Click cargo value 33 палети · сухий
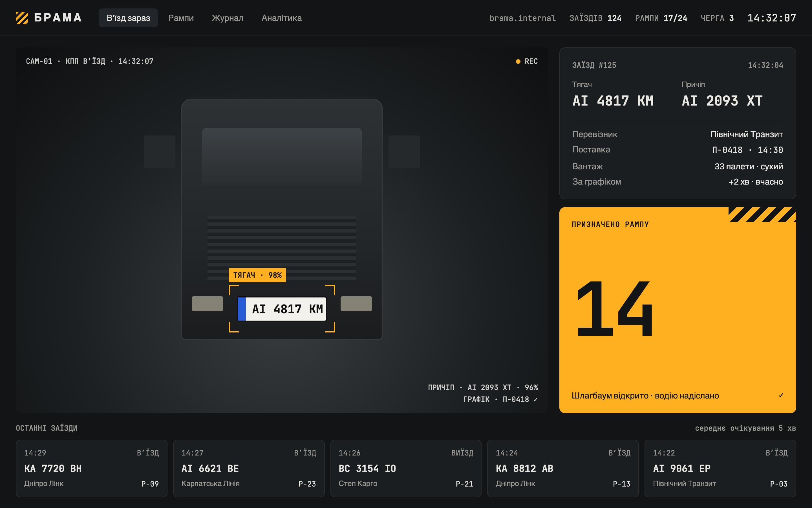 coord(749,166)
